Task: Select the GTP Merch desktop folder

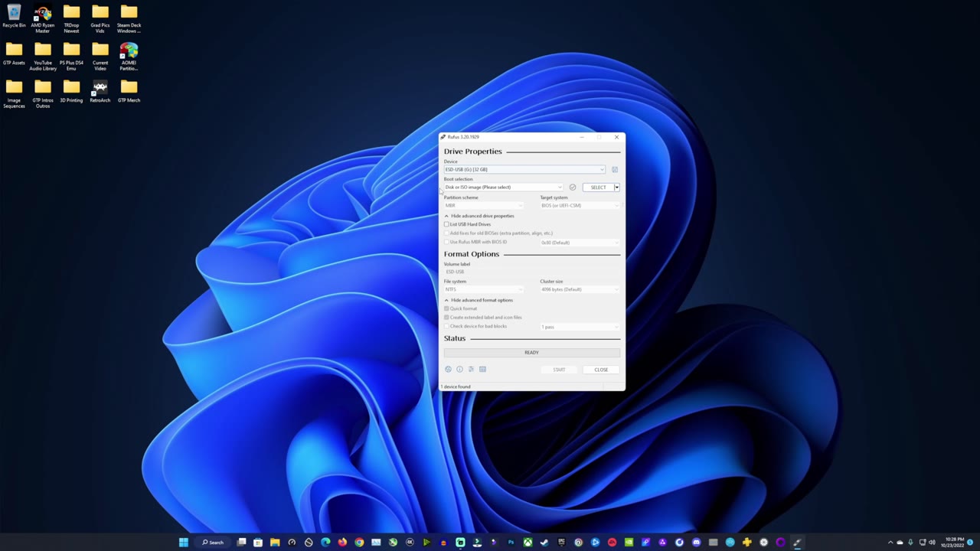Action: pos(129,91)
